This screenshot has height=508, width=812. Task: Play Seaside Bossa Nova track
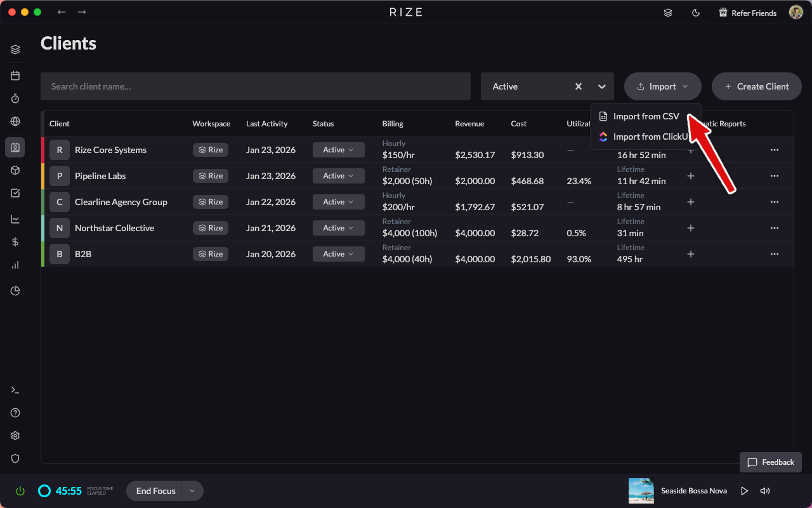click(x=744, y=491)
